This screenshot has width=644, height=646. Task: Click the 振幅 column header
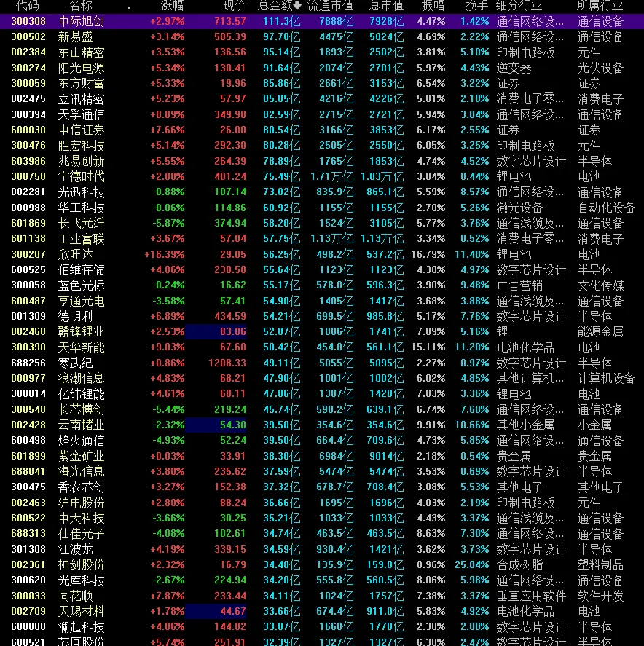(433, 5)
